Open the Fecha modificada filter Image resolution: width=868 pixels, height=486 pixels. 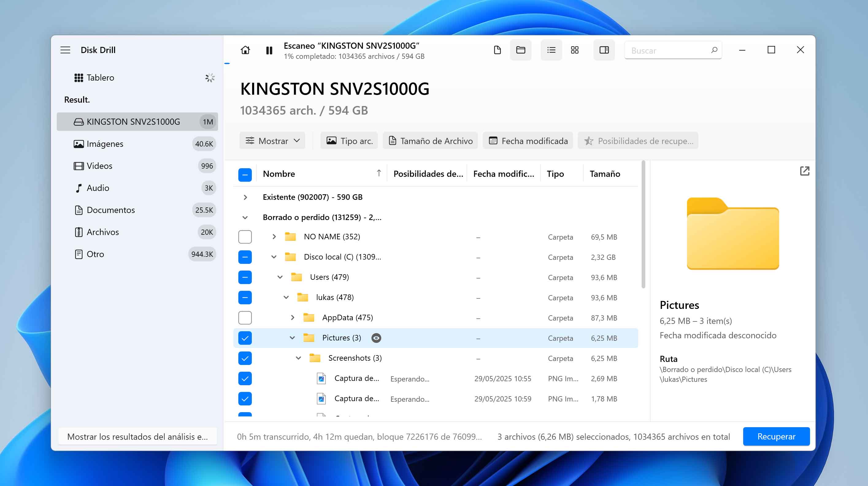(x=528, y=141)
